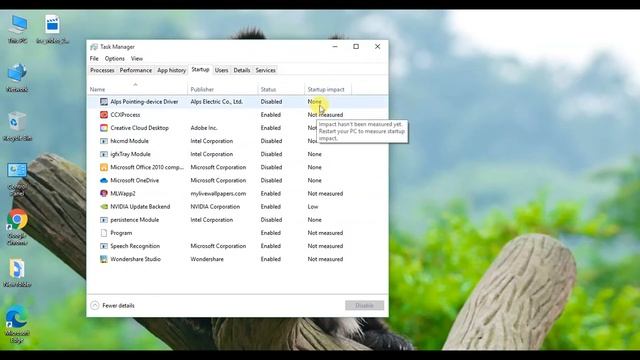Click the Microsoft Office 2010 component icon
The height and width of the screenshot is (360, 640).
(x=104, y=167)
